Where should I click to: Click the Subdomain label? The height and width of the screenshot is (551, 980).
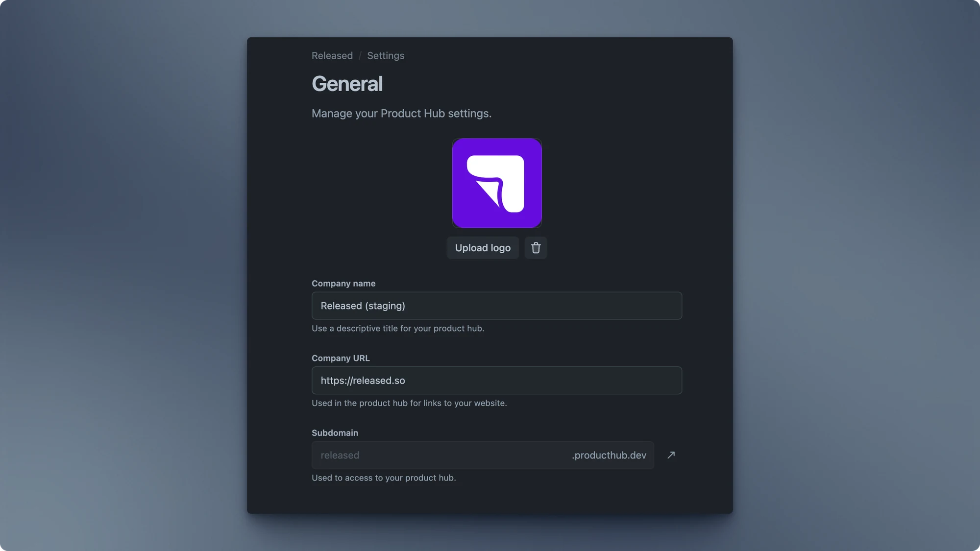point(335,433)
